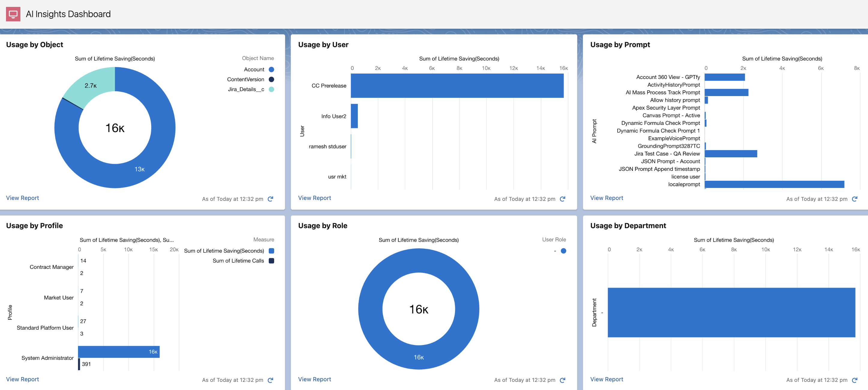This screenshot has width=868, height=390.
Task: Open View Report for Usage by Department
Action: tap(606, 379)
